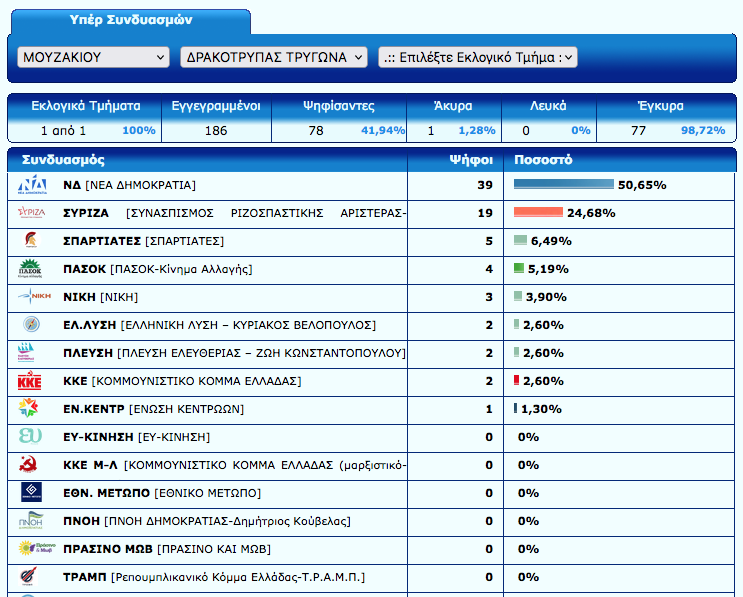Expand the Επιλέξτε Εκλογικό Τμήμα dropdown
This screenshot has height=597, width=743.
coord(478,57)
